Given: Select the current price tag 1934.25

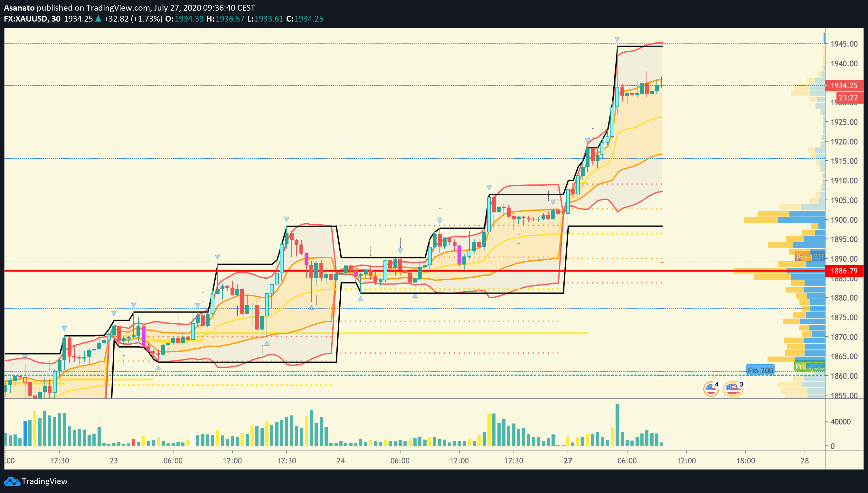Looking at the screenshot, I should (x=844, y=85).
